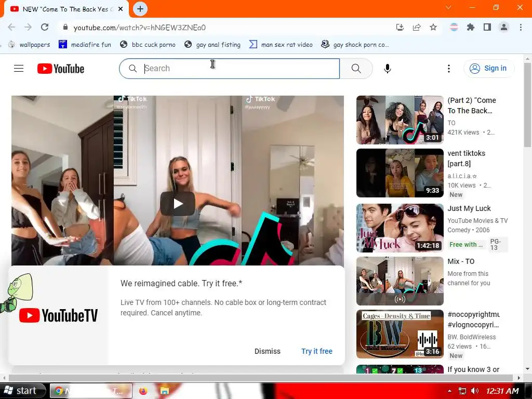
Task: Focus the YouTube Search field
Action: tap(229, 69)
